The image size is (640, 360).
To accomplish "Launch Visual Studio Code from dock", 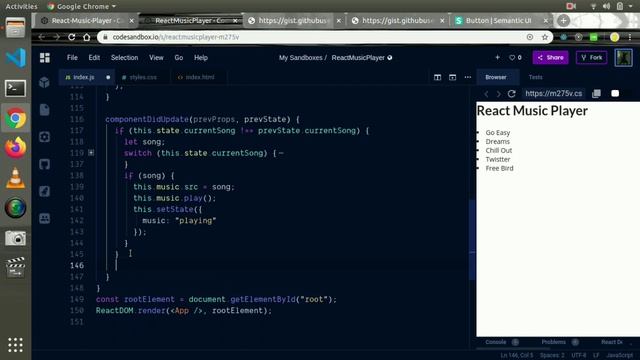I will [x=16, y=58].
